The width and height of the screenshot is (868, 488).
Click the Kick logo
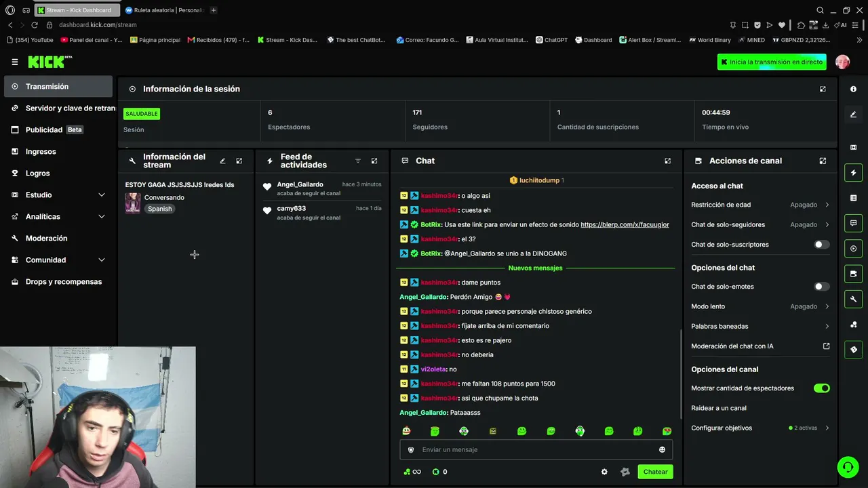tap(49, 62)
